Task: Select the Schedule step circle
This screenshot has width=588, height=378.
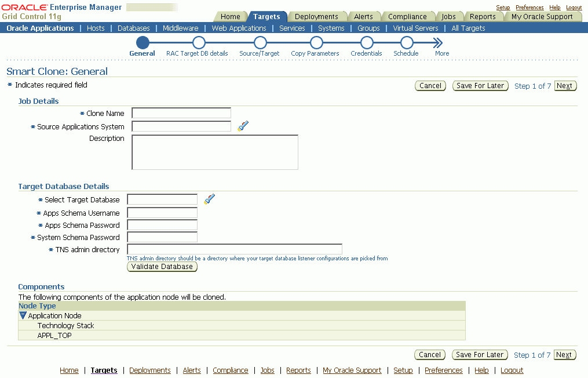Action: [x=407, y=43]
